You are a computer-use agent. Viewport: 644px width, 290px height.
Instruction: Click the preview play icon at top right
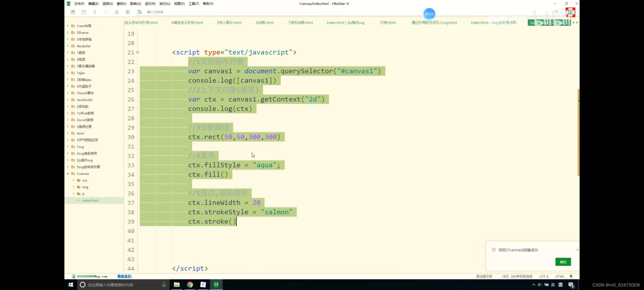570,12
